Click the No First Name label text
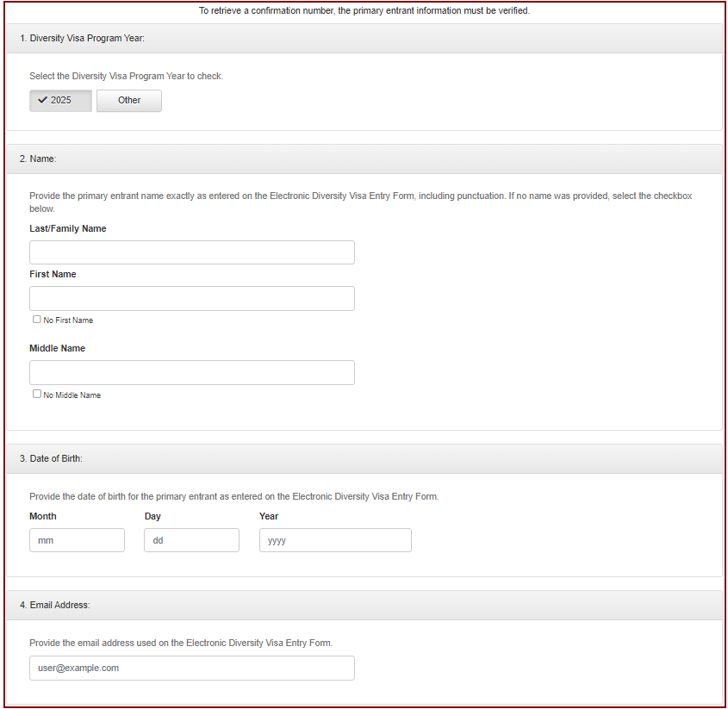Screen dimensions: 728x709 [68, 320]
